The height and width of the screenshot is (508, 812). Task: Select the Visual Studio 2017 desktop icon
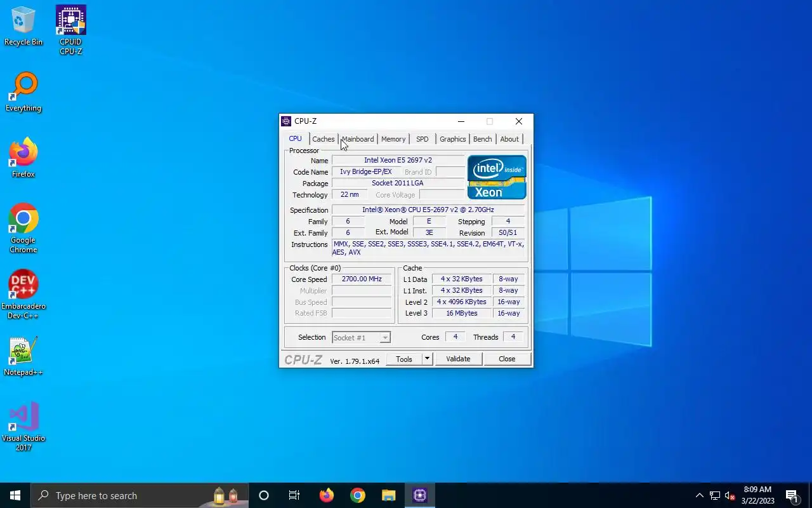point(23,427)
